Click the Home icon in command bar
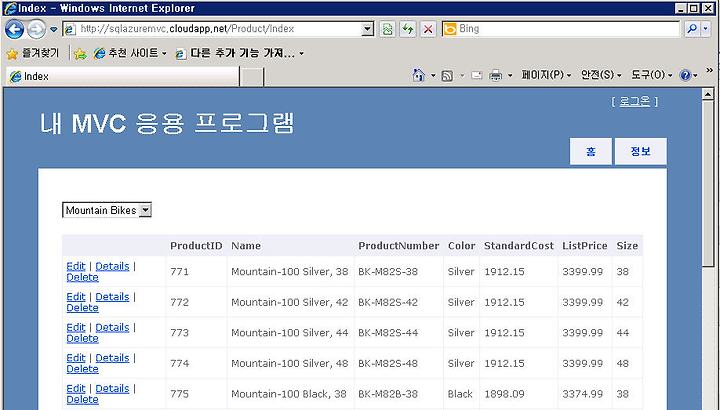The image size is (720, 410). point(418,75)
